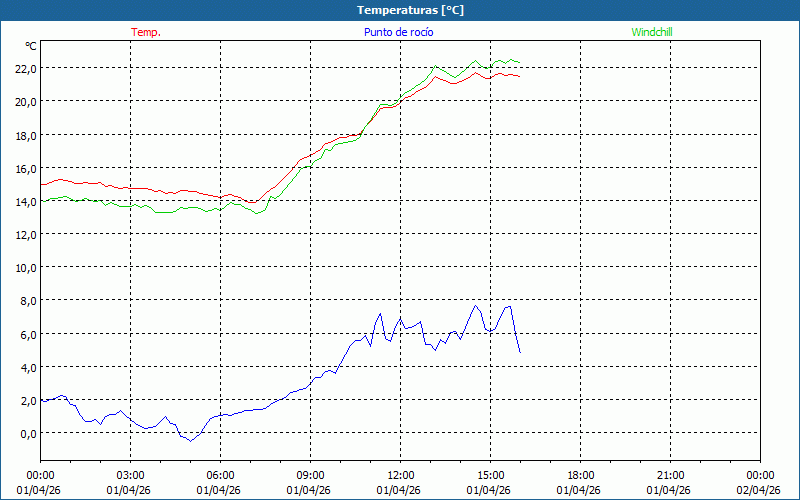Click the '14,0' y-axis value
Screen dimensions: 800x500
click(x=26, y=202)
